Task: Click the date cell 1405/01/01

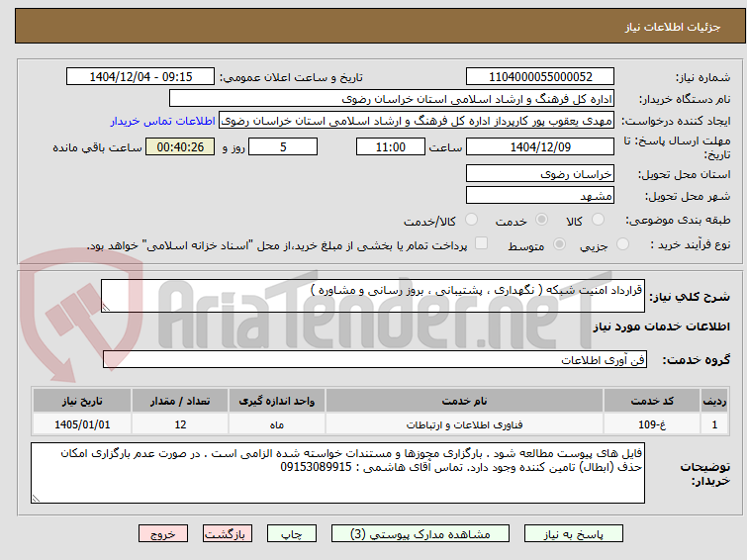Action: pos(82,424)
